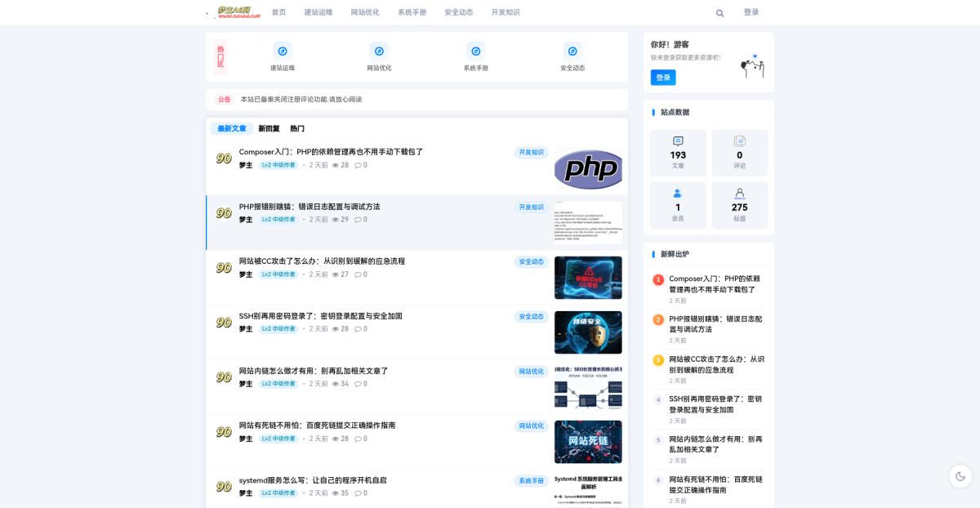The width and height of the screenshot is (980, 508).
Task: Click the 建站运维 compass icon in hot zone
Action: pyautogui.click(x=283, y=51)
